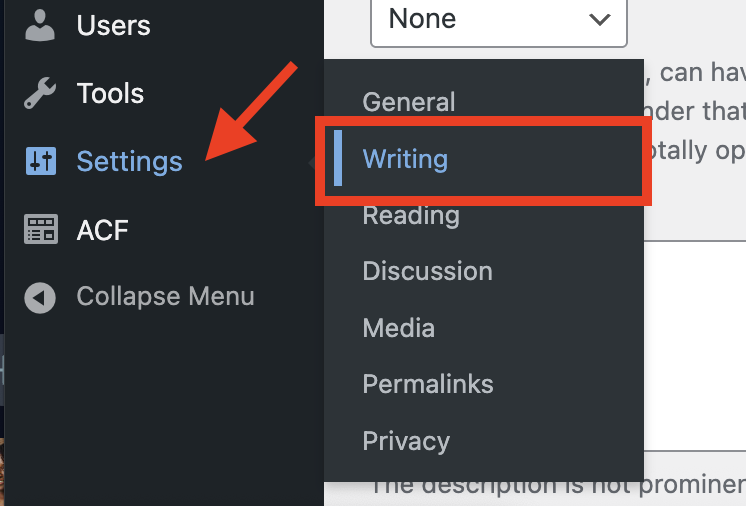Open the Discussion settings
The width and height of the screenshot is (746, 506).
click(x=427, y=271)
